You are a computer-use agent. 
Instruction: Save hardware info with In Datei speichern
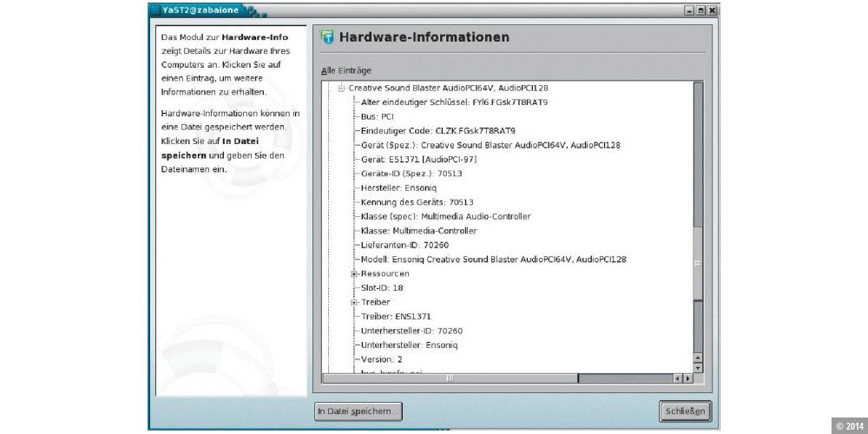point(358,411)
